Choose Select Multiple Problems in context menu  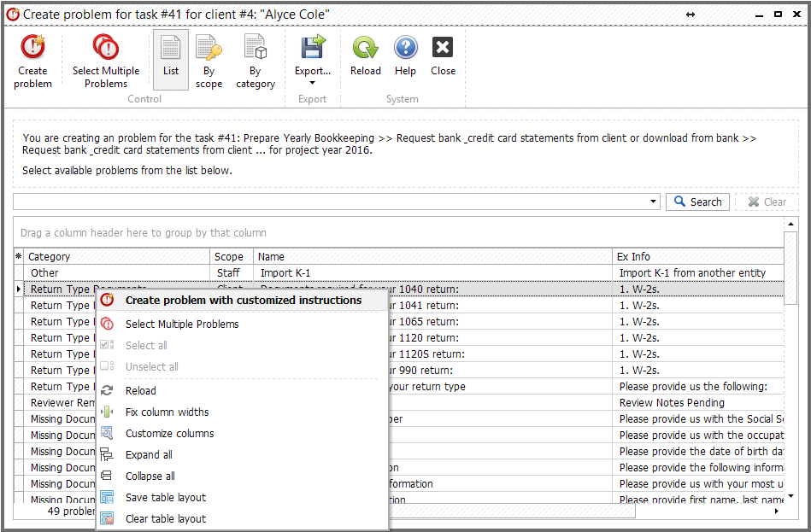(x=242, y=324)
